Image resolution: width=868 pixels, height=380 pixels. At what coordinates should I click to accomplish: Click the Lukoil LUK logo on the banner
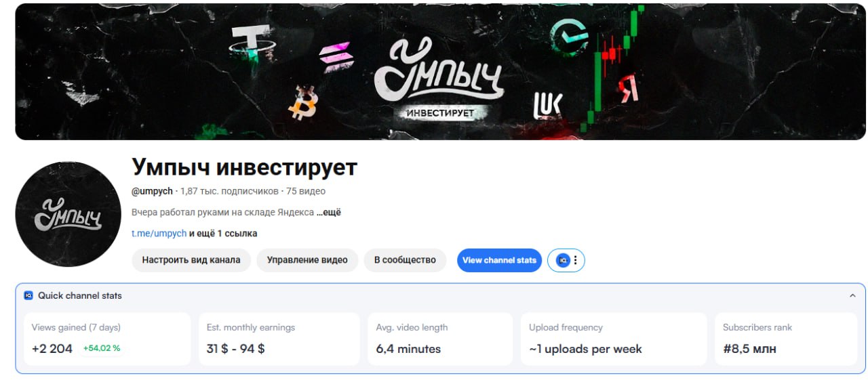[x=548, y=104]
